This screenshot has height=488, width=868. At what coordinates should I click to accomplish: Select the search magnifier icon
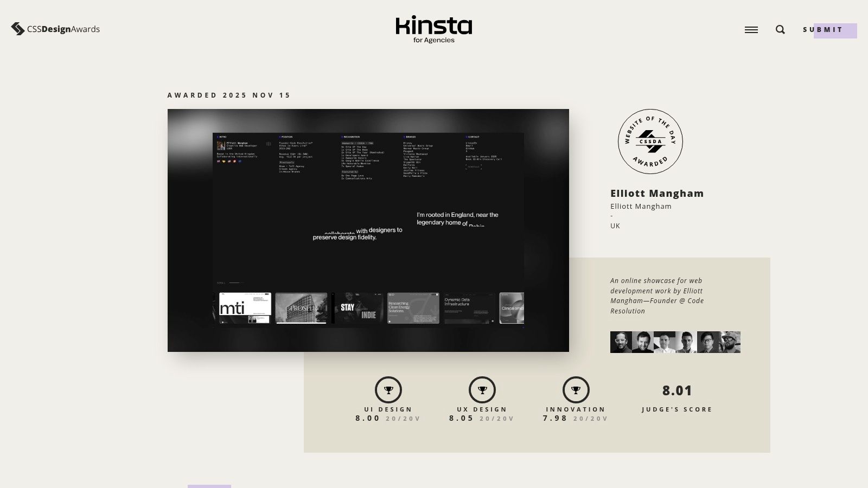tap(780, 30)
